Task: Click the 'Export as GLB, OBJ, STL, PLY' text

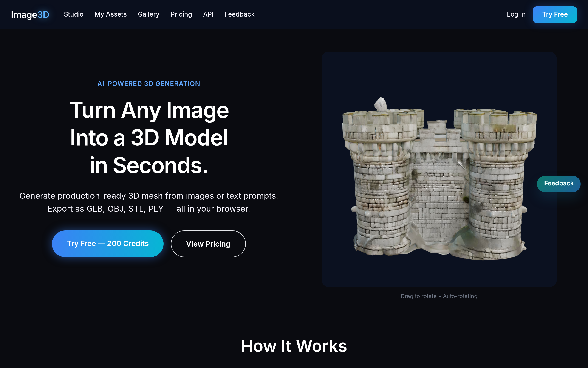Action: (105, 209)
